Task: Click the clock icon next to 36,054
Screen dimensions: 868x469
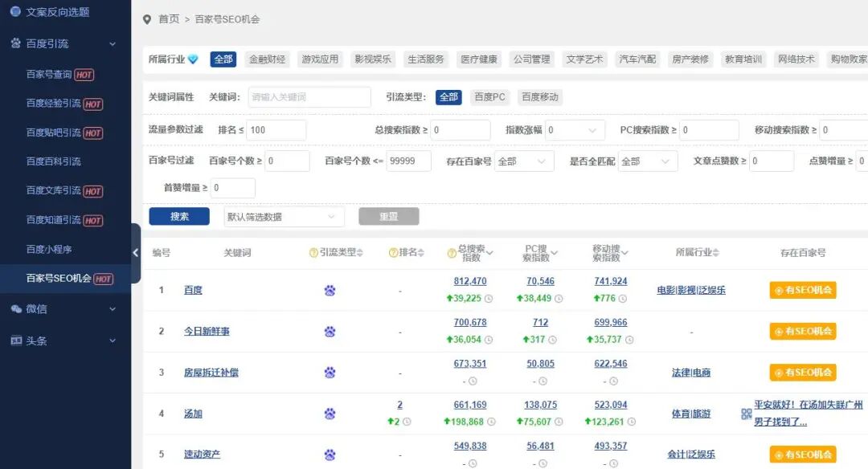Action: 489,340
